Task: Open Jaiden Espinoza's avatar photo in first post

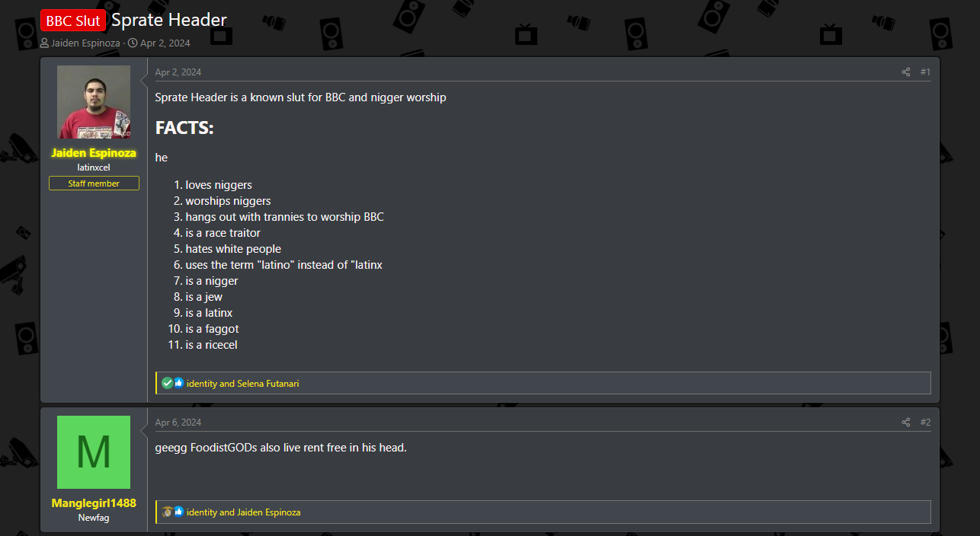Action: tap(94, 102)
